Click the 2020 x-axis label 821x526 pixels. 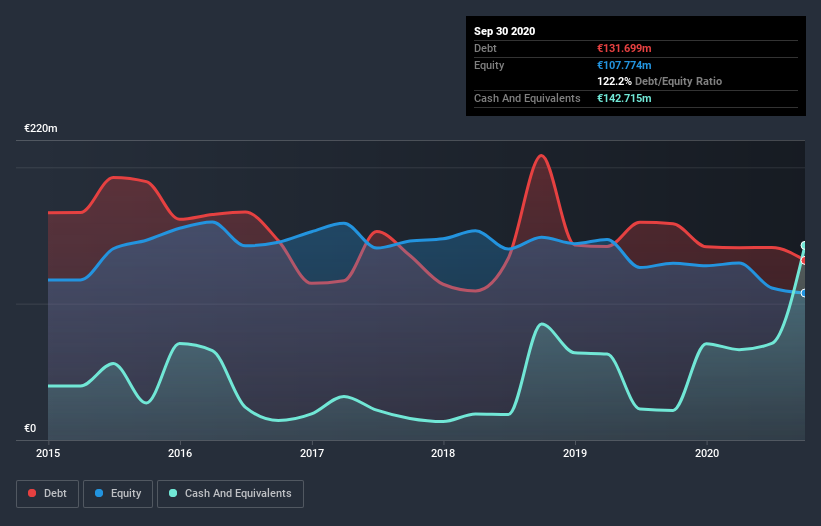pyautogui.click(x=707, y=453)
